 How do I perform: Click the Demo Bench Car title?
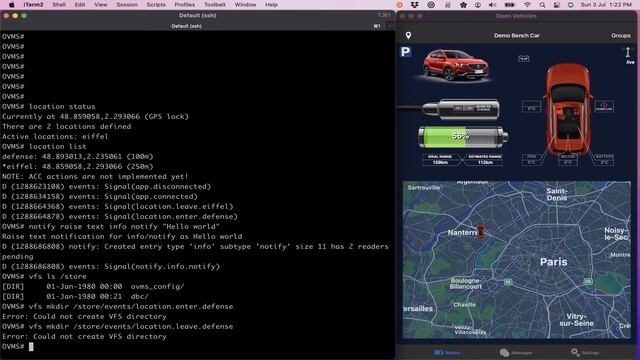click(x=517, y=36)
